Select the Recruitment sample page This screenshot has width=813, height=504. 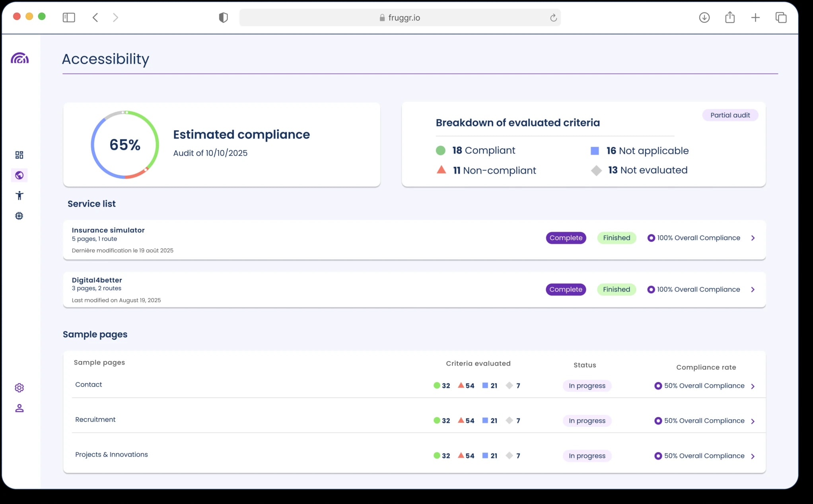click(95, 420)
